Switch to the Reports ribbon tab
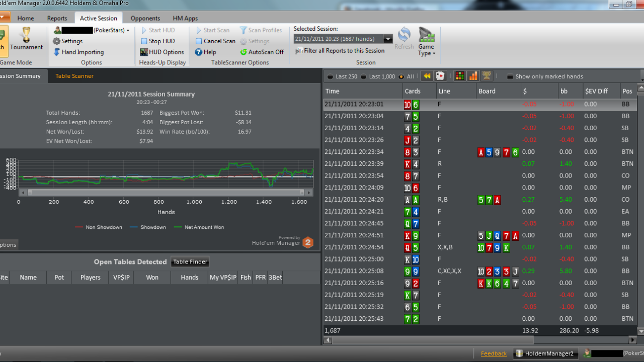The image size is (644, 362). (x=57, y=18)
